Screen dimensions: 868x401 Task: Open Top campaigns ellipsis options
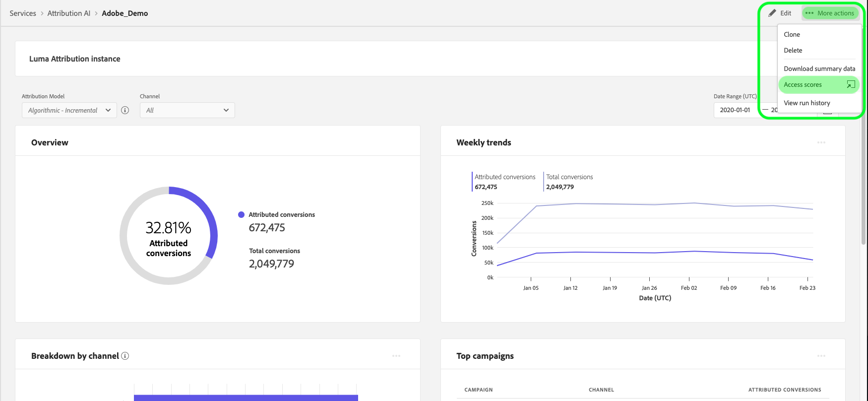click(821, 356)
